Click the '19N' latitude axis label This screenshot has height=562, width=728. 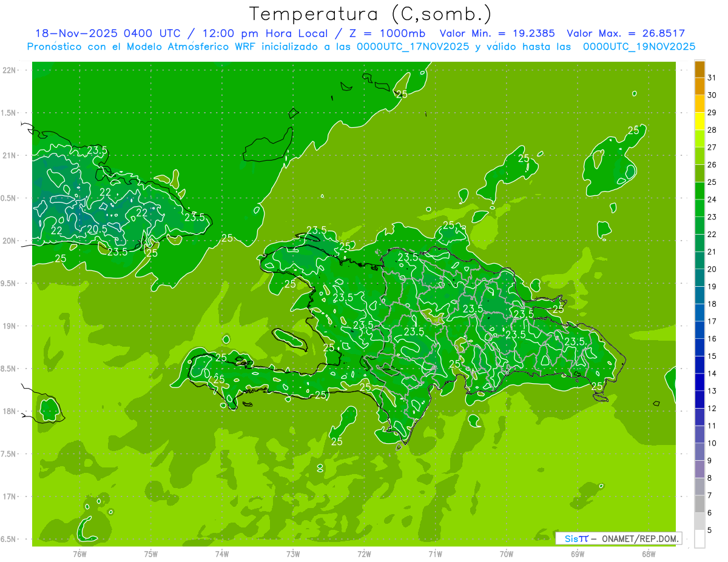click(x=8, y=326)
